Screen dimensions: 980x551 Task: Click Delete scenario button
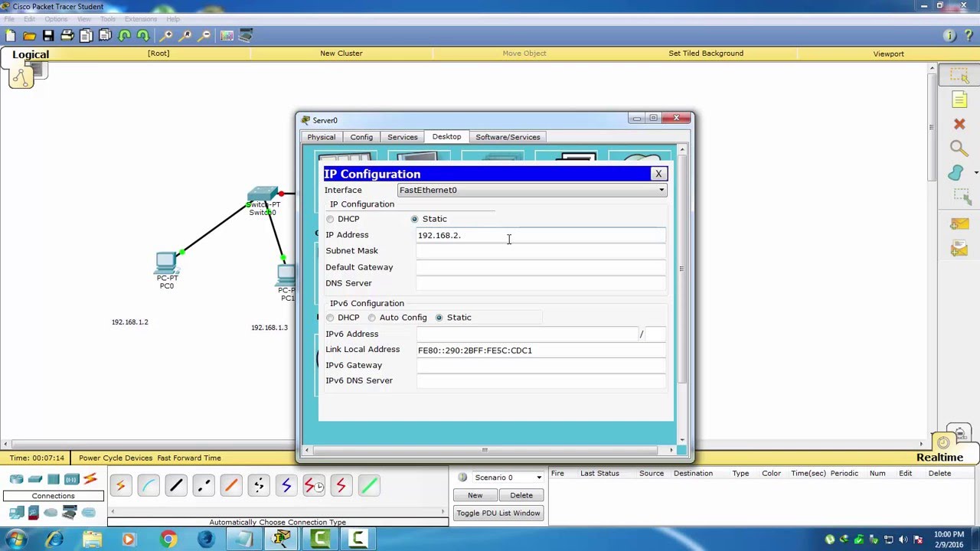(521, 495)
